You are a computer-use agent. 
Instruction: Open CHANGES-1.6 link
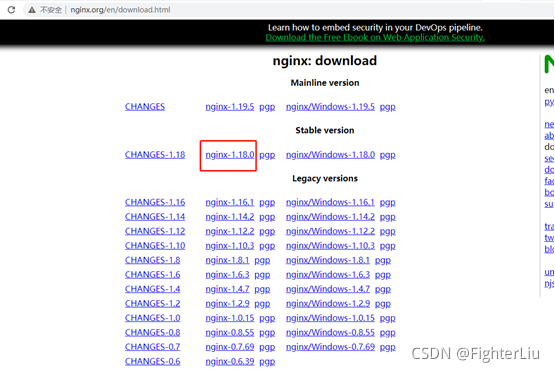(152, 275)
